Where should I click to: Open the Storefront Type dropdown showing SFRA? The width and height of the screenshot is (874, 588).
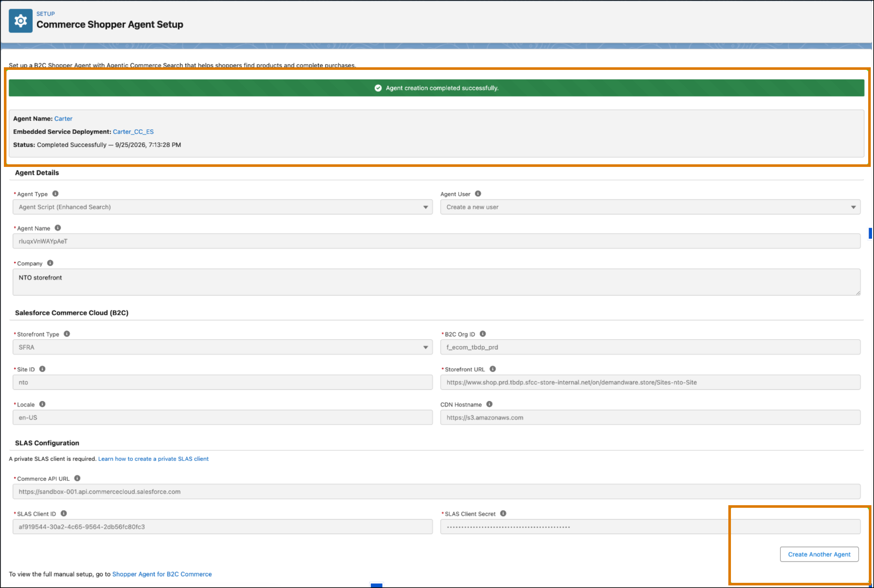point(222,347)
